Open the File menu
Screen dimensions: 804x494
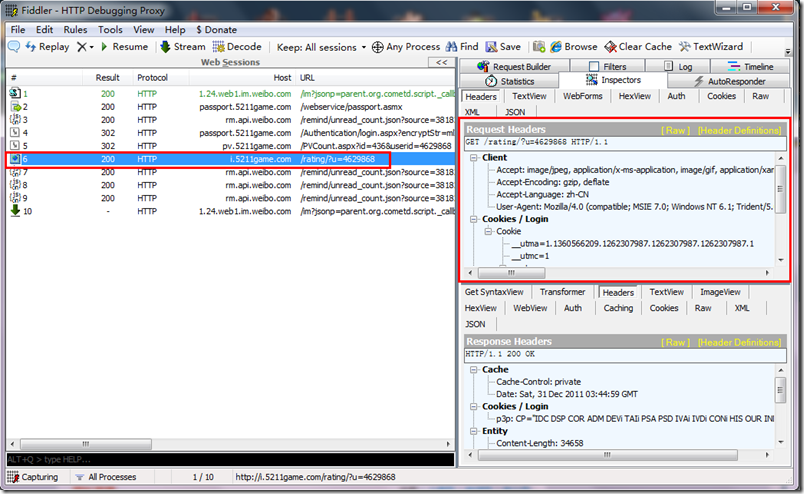pyautogui.click(x=18, y=30)
